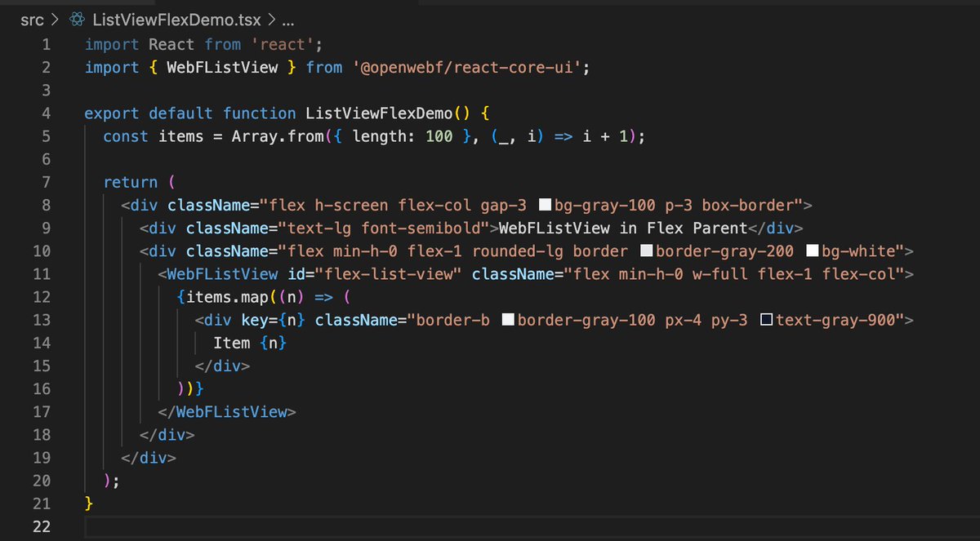Click the opening <WebFListView tag on line 11

click(219, 273)
